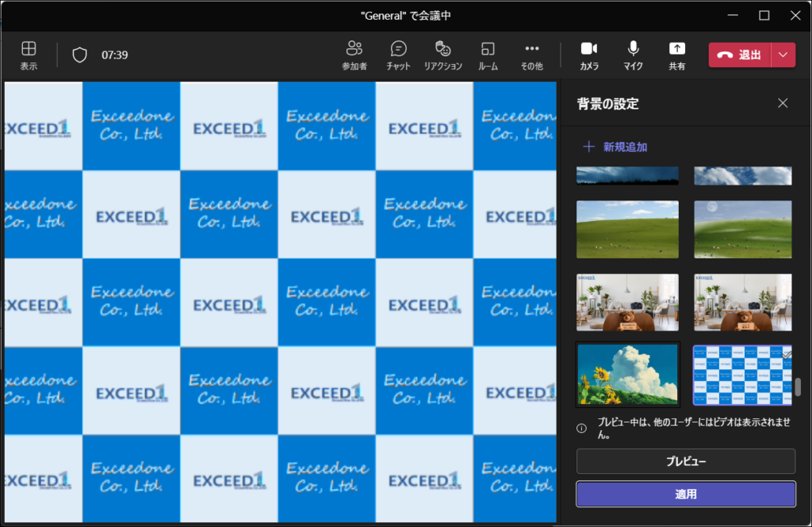Select the green hill background with moon
812x527 pixels.
click(x=742, y=229)
